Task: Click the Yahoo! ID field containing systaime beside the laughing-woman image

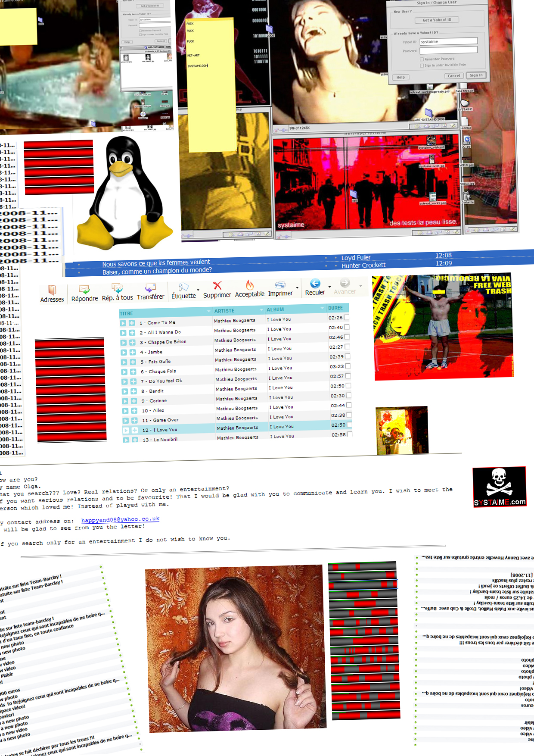Action: tap(449, 41)
